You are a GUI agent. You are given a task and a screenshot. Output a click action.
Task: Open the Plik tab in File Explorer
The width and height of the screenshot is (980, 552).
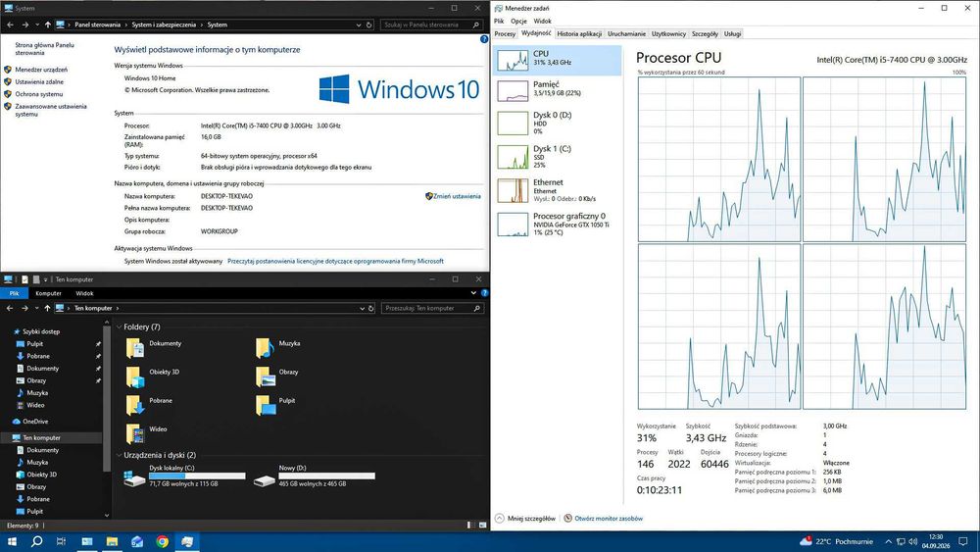pyautogui.click(x=14, y=293)
